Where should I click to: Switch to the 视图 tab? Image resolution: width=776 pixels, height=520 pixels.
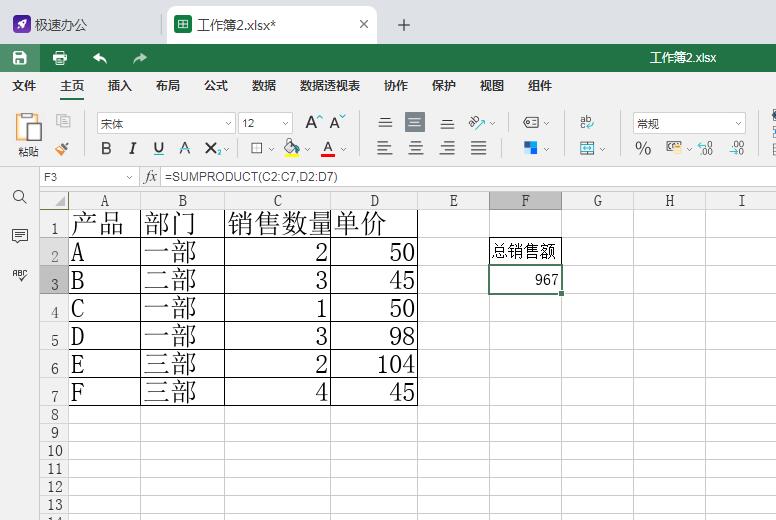click(x=492, y=86)
